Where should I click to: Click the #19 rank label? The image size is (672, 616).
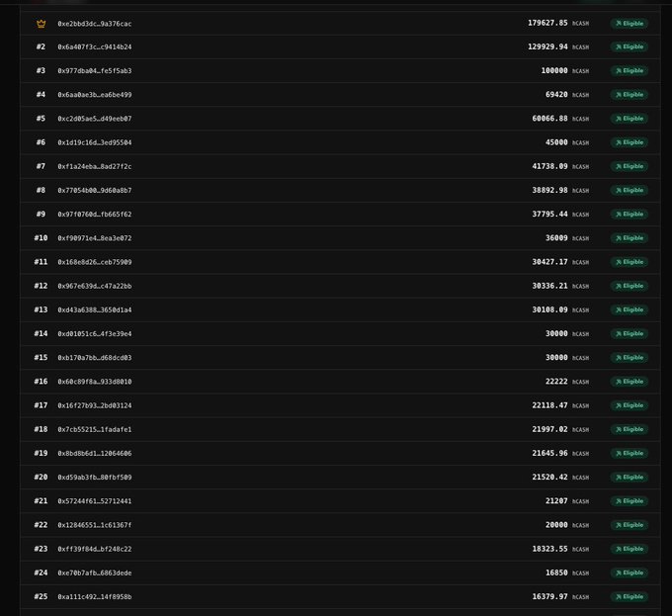pos(41,453)
